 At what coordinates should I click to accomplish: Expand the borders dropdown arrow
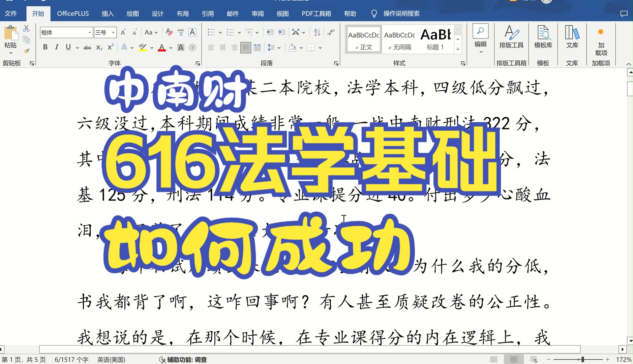click(320, 48)
